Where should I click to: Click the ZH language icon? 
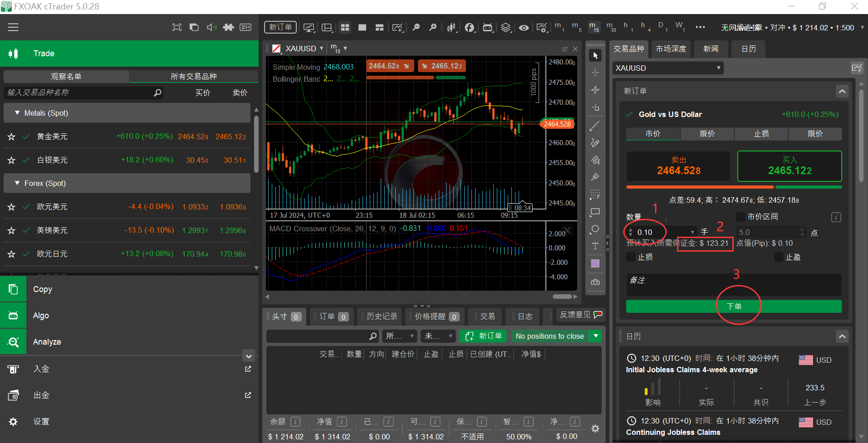[x=245, y=27]
